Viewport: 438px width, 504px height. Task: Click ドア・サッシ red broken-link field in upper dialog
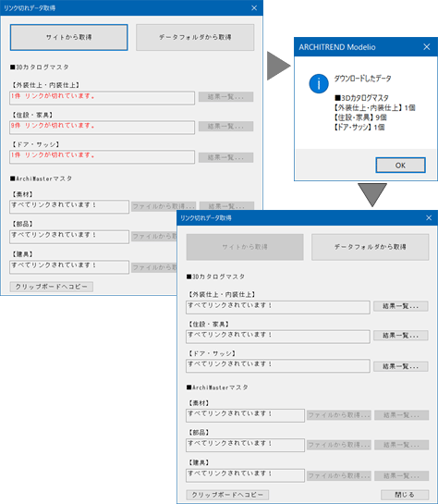point(103,157)
